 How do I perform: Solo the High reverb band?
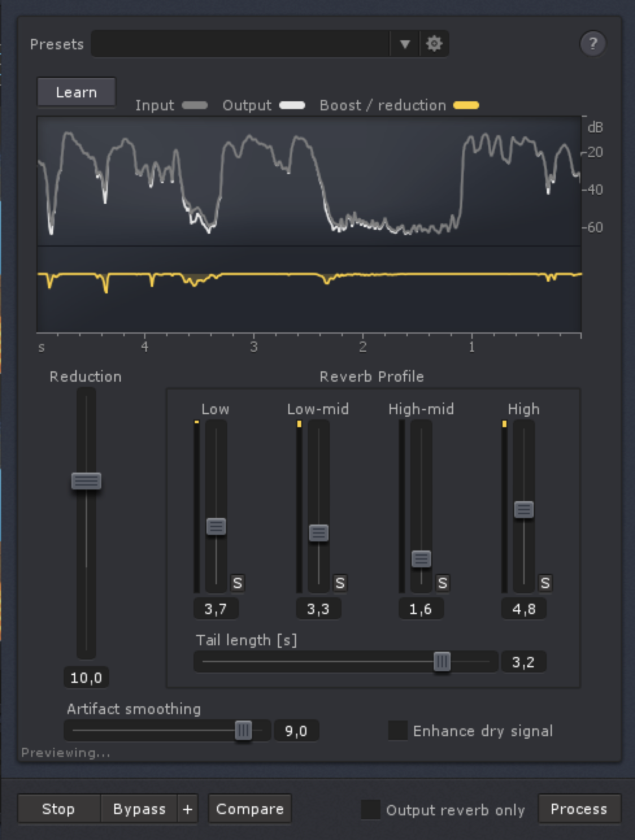point(544,584)
